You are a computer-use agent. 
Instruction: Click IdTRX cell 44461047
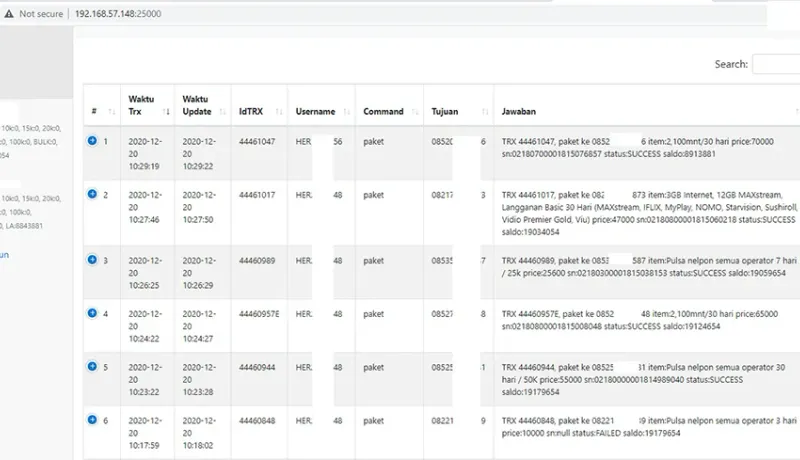click(259, 142)
